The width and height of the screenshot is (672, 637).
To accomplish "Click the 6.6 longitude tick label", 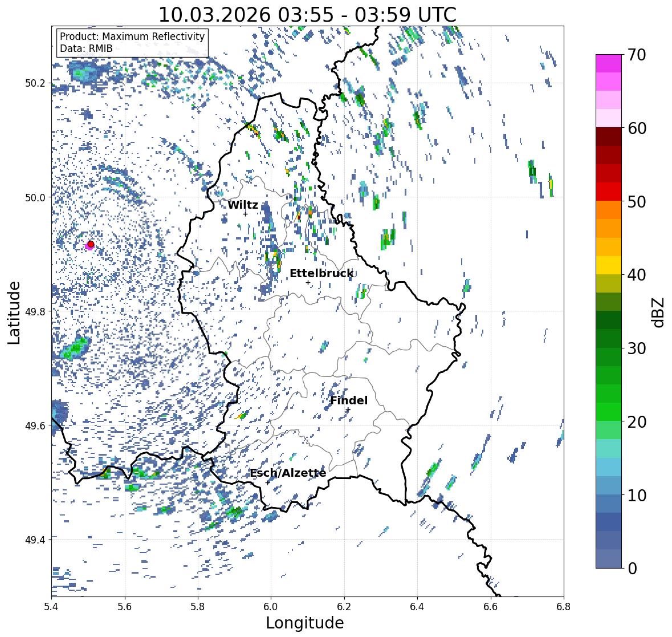I will point(491,607).
